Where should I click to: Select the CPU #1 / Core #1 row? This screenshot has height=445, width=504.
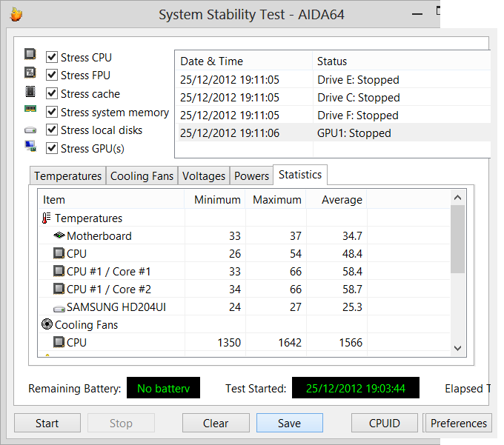(109, 272)
